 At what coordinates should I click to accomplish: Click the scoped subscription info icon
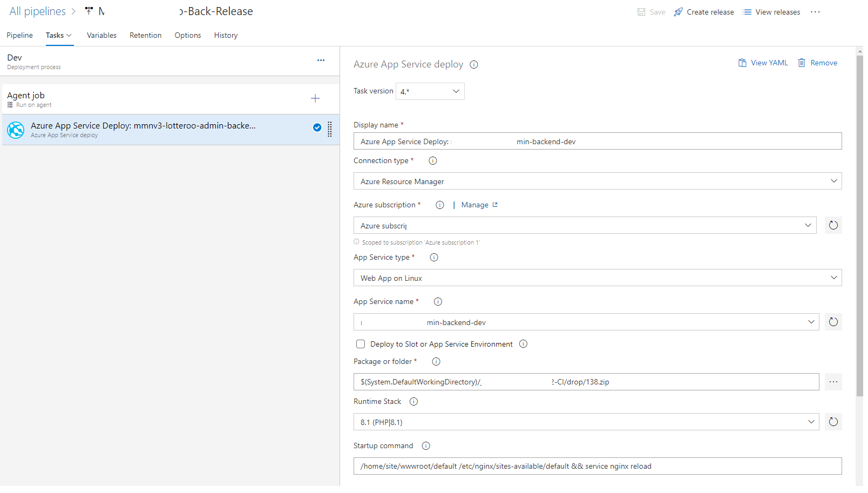(356, 242)
